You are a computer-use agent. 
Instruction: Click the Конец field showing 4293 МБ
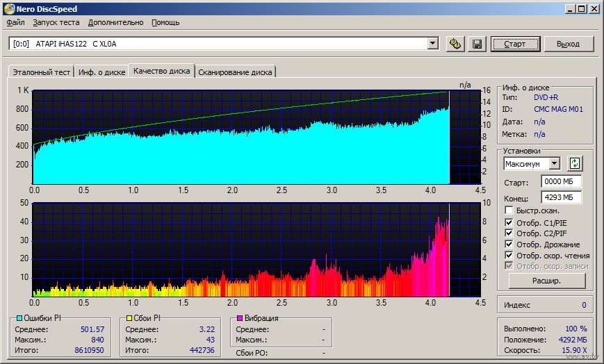[561, 197]
